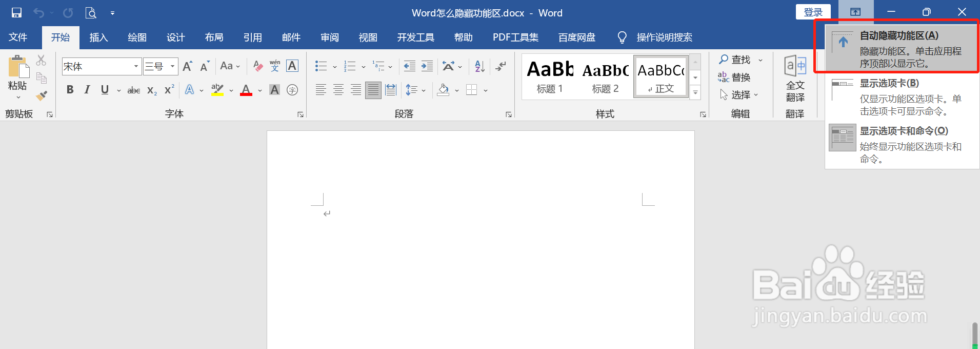Viewport: 980px width, 349px height.
Task: Click the 登录 sign-in button
Action: pos(813,12)
